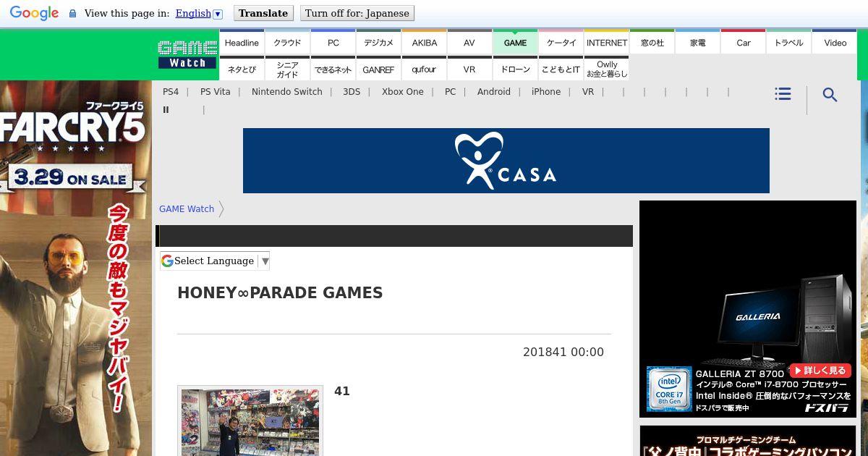Go to the PC platform link in gray bar
Viewport: 868px width, 456px height.
450,92
